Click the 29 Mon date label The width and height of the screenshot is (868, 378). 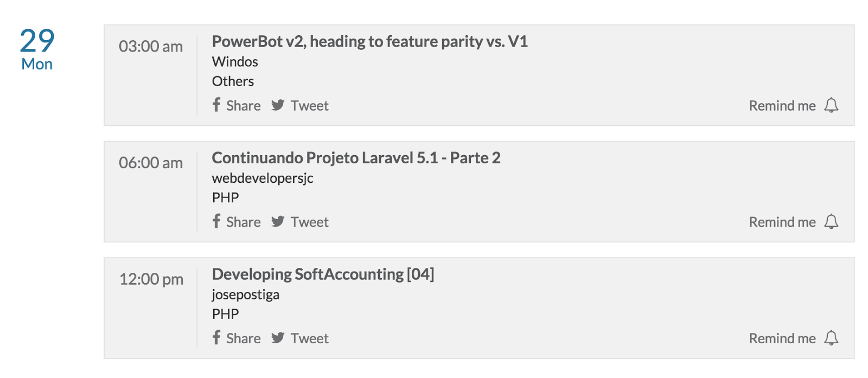[x=36, y=49]
